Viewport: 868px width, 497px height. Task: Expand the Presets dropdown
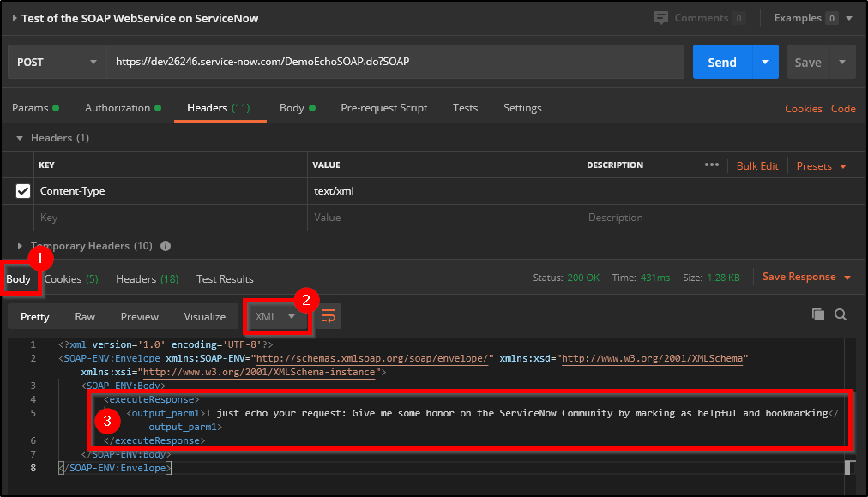[817, 165]
